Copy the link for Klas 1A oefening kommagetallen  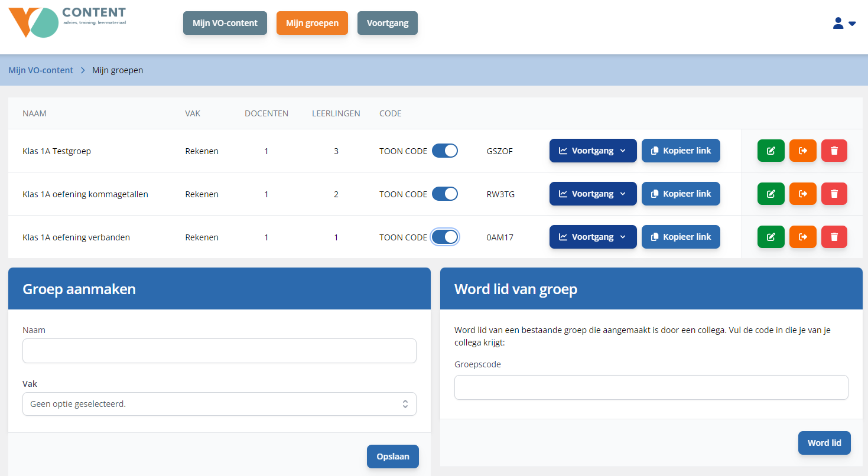[x=681, y=194]
